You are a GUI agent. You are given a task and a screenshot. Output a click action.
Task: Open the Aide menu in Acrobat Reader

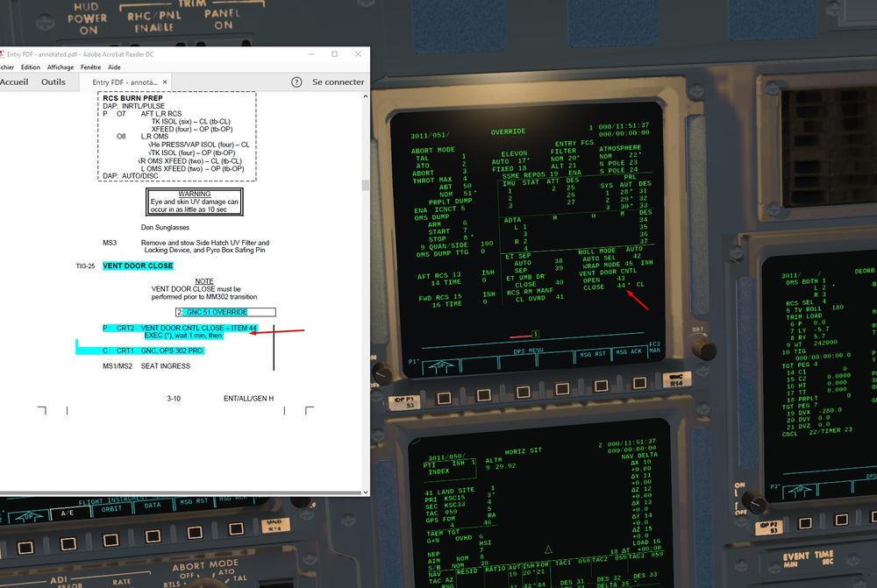114,67
